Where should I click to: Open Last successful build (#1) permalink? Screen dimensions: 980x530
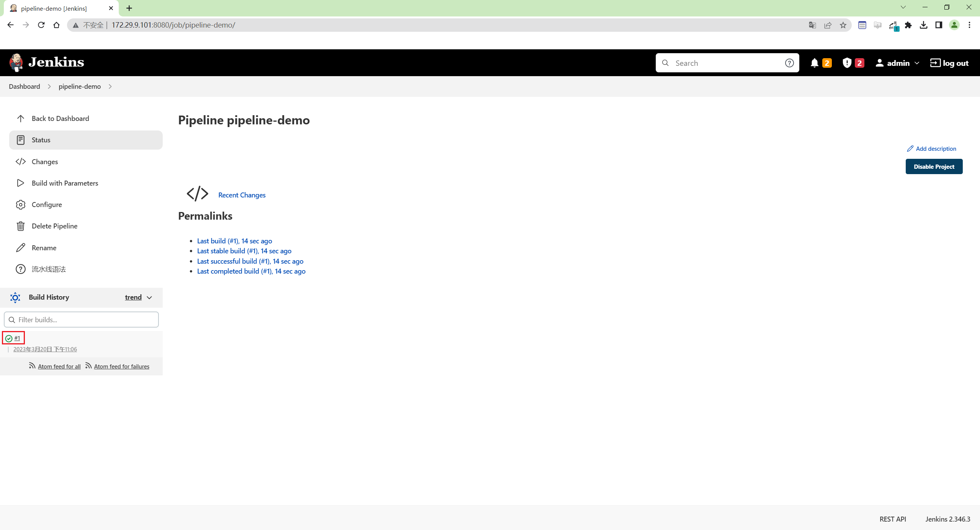(250, 261)
